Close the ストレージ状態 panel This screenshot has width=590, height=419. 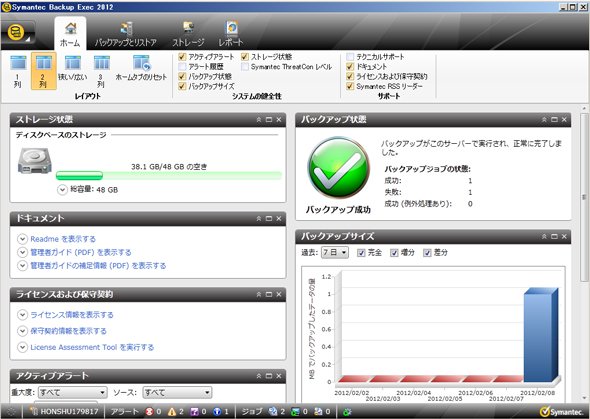(x=279, y=120)
